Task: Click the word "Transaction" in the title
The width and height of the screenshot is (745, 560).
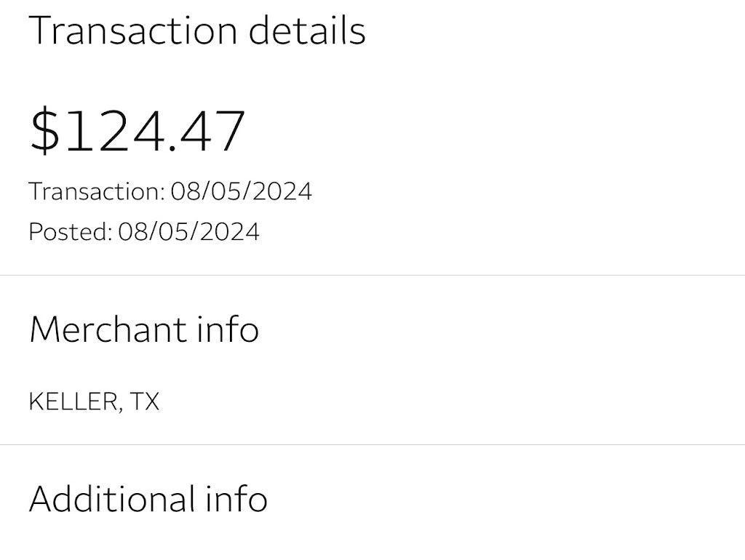Action: tap(133, 31)
